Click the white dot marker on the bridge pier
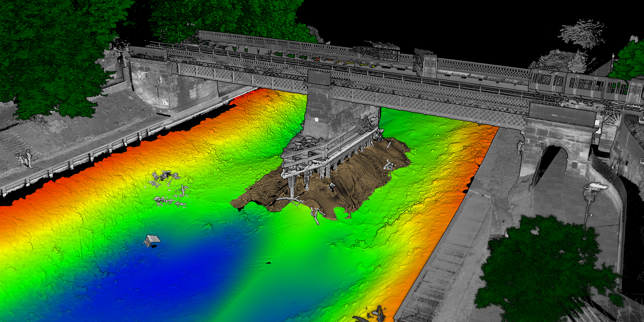The height and width of the screenshot is (322, 644). tap(316, 120)
